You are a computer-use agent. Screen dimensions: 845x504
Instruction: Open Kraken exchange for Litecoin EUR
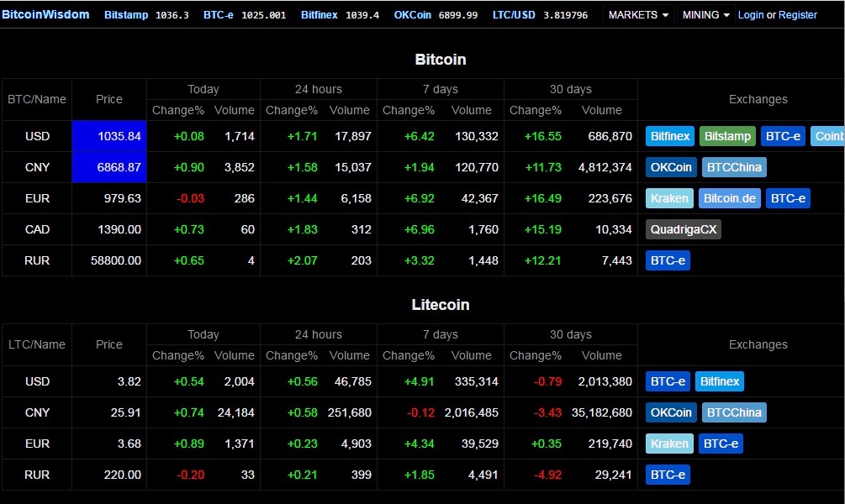click(669, 444)
